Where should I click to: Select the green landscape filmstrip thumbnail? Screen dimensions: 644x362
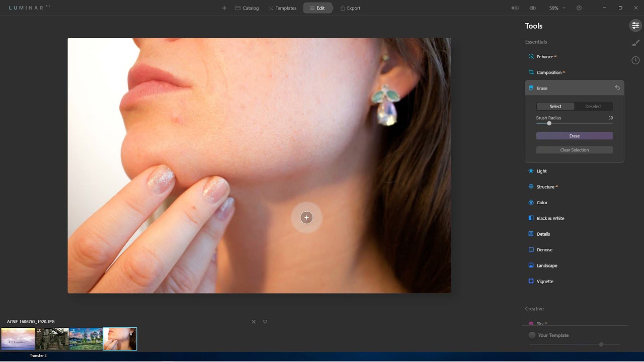(86, 339)
